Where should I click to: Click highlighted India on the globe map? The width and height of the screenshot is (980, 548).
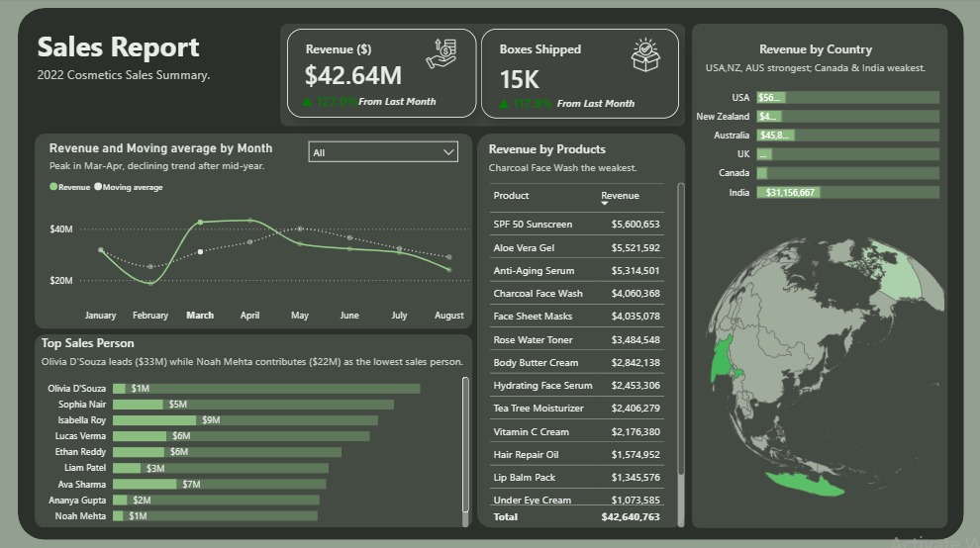pos(722,359)
